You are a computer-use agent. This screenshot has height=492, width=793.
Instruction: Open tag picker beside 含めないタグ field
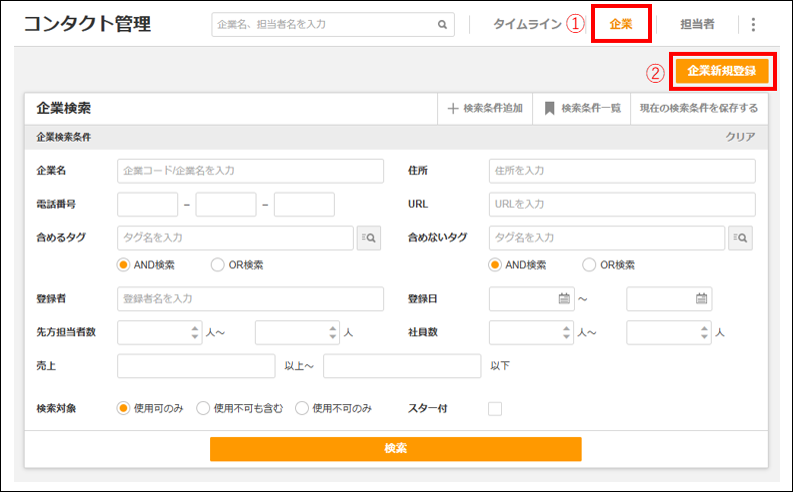click(740, 238)
